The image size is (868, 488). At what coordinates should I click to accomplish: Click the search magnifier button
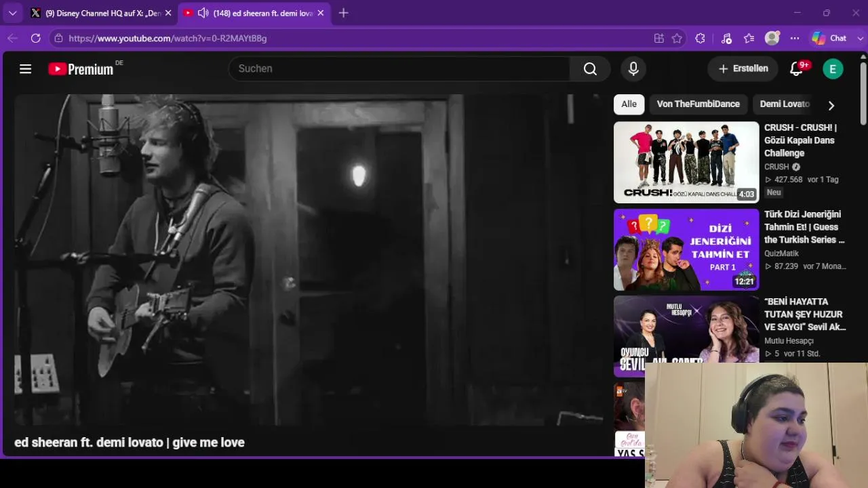pos(590,68)
